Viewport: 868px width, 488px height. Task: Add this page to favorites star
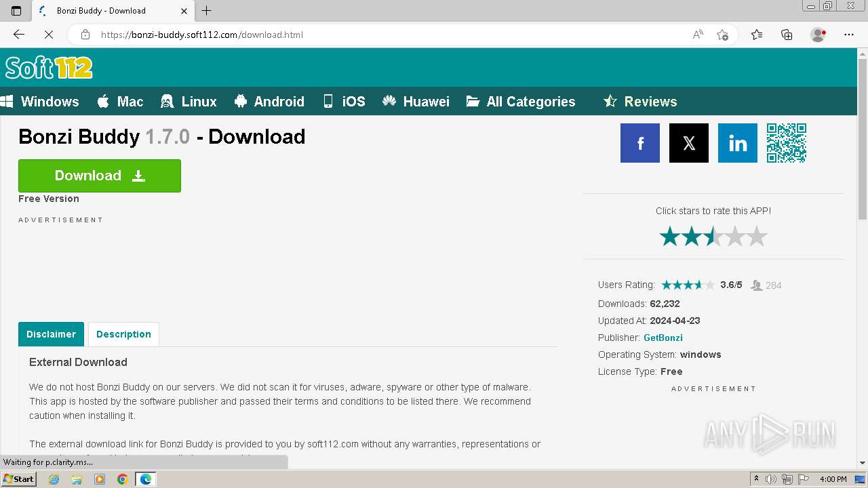pyautogui.click(x=722, y=35)
